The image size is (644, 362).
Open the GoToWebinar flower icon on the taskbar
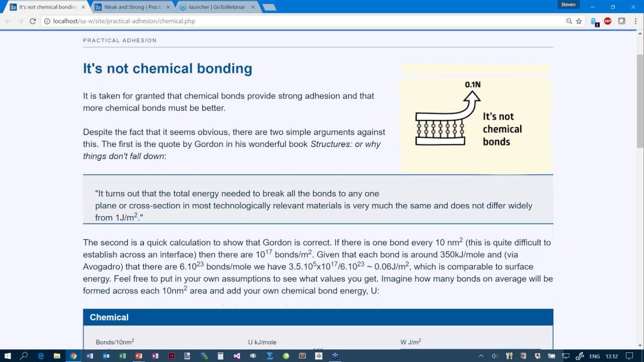coord(335,356)
